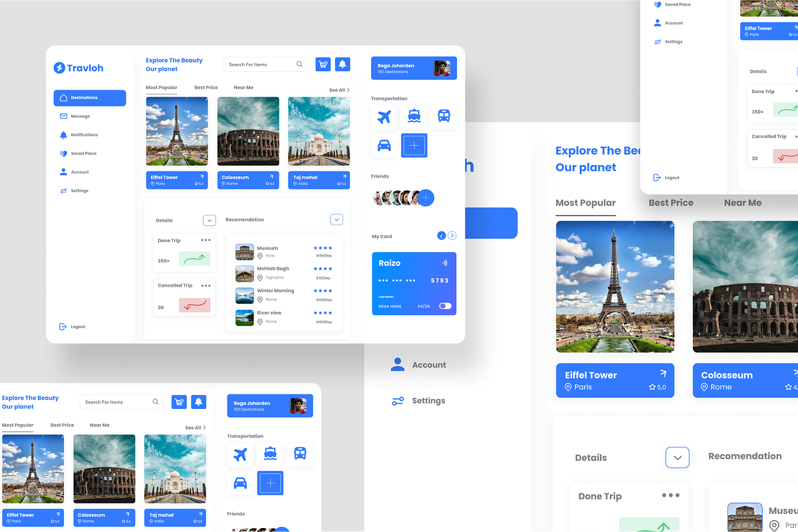Click Logout in main dashboard sidebar
The image size is (798, 532).
tap(72, 327)
